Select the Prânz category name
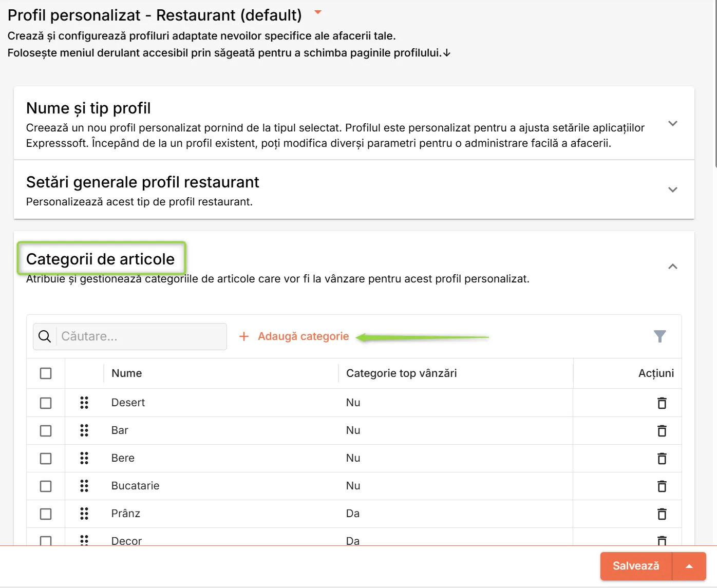This screenshot has width=717, height=588. pyautogui.click(x=126, y=514)
